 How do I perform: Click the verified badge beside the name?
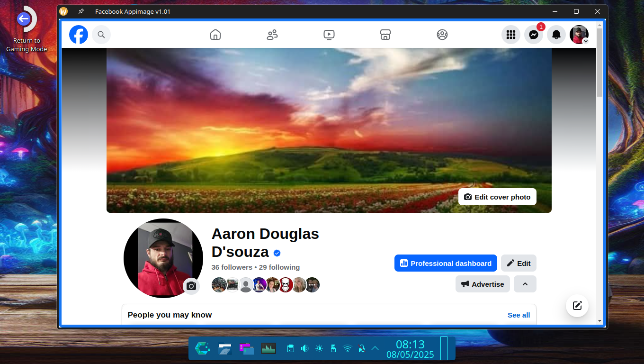coord(277,253)
